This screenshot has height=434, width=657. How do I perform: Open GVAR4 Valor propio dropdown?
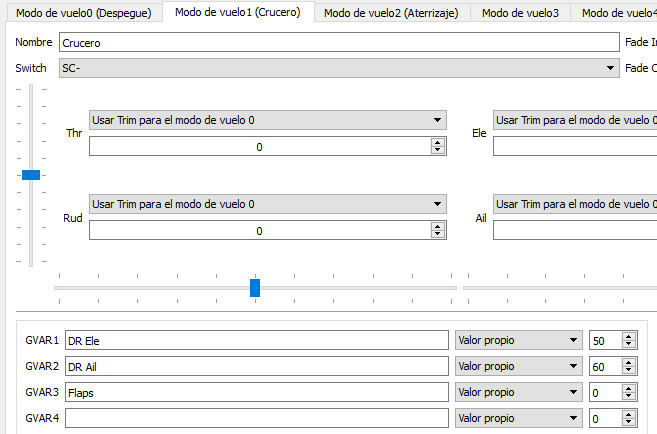point(518,418)
